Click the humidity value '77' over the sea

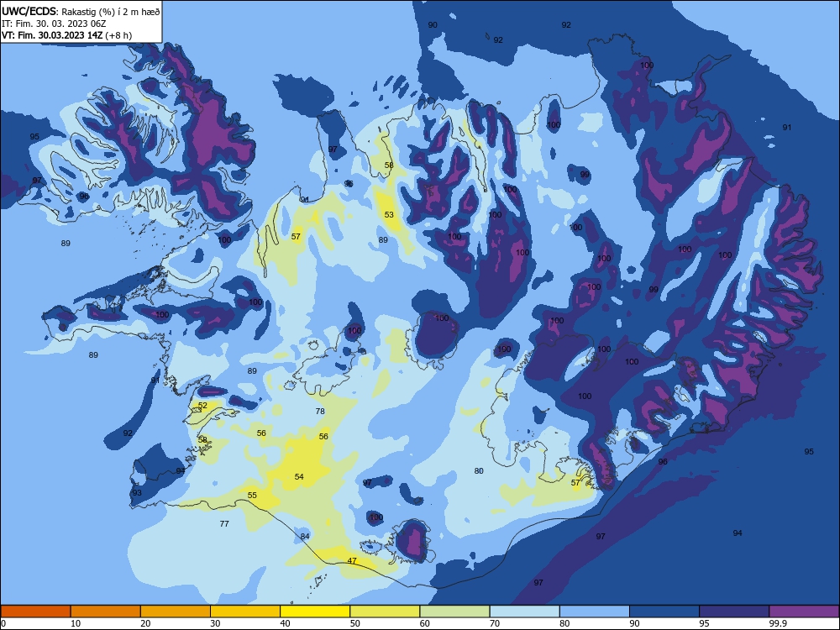coord(224,524)
